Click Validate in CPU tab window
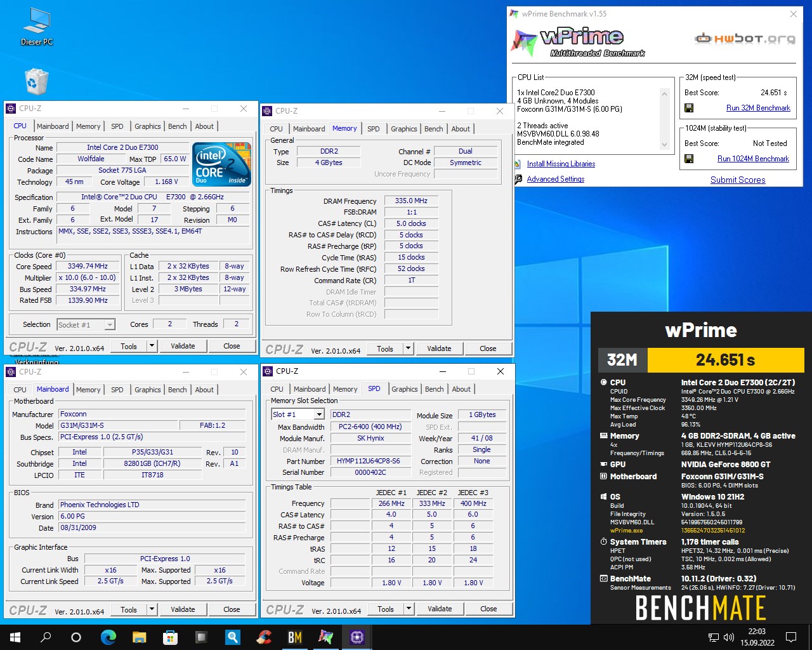Screen dimensions: 812x650 (183, 346)
